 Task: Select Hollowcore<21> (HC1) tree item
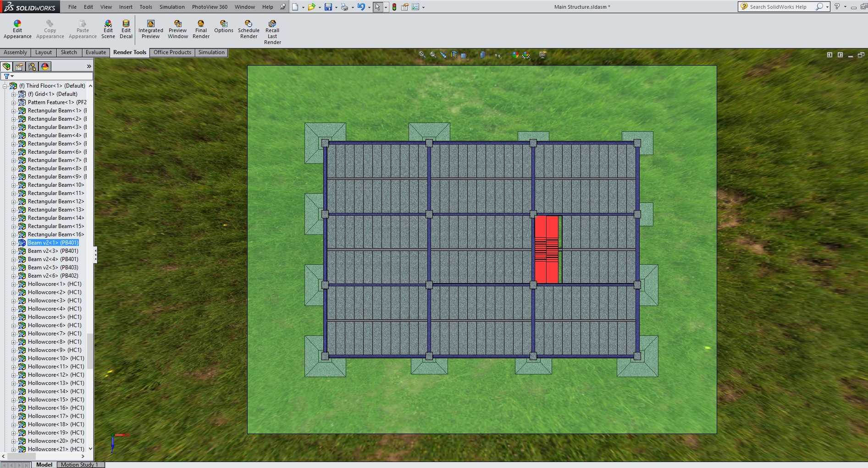pos(56,449)
